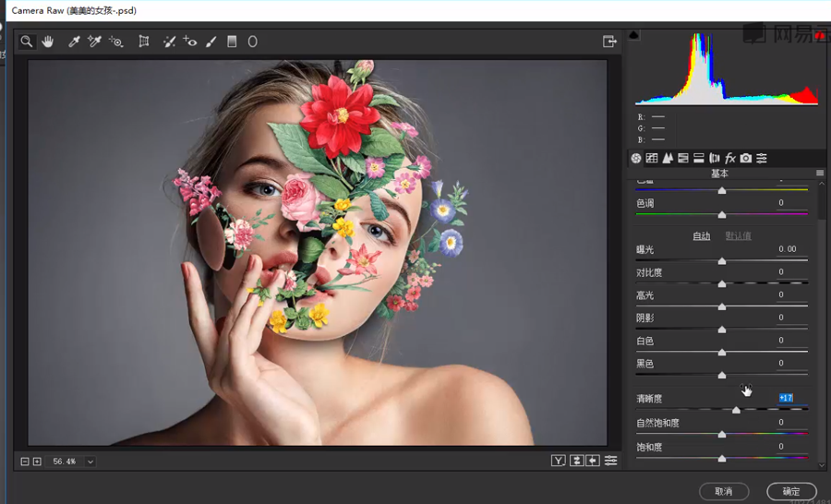Activate the Red Eye Removal tool
This screenshot has height=504, width=831.
[190, 42]
